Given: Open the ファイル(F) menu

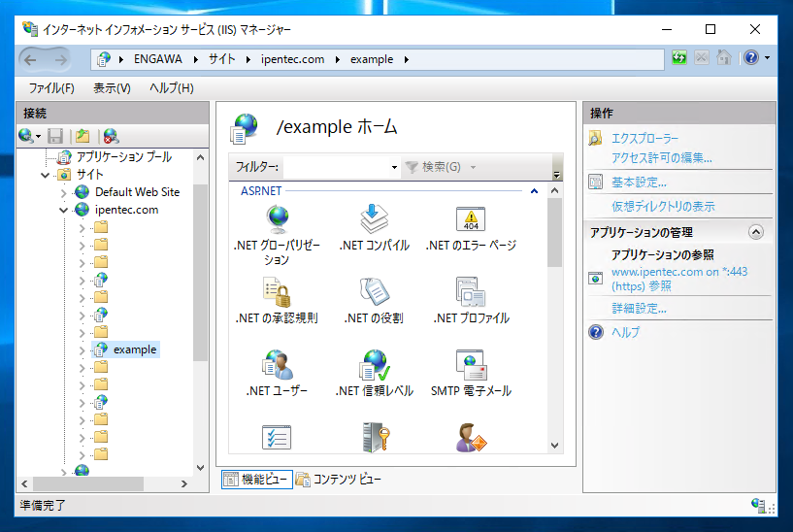Looking at the screenshot, I should 51,88.
